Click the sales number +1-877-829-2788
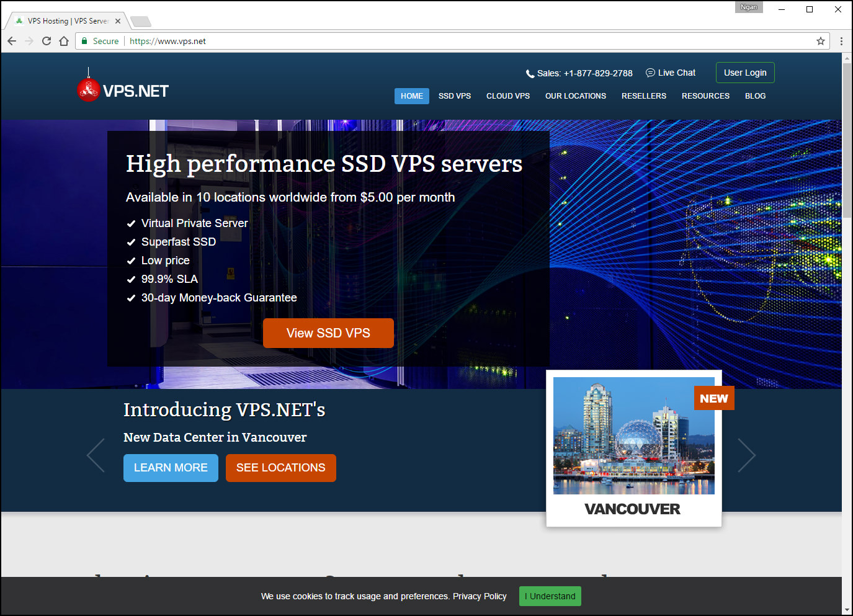The width and height of the screenshot is (853, 616). point(598,73)
